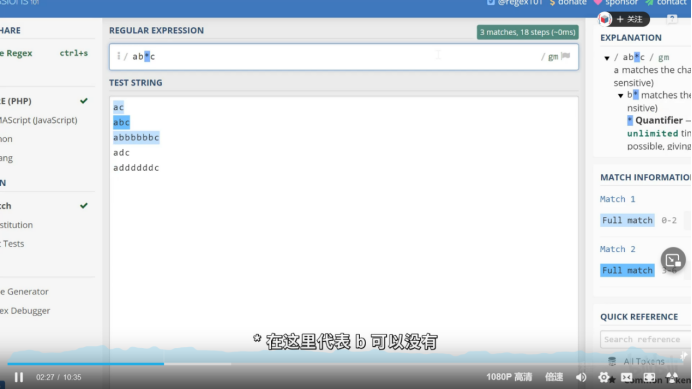The width and height of the screenshot is (692, 389).
Task: Click the uploader avatar icon
Action: pos(605,19)
